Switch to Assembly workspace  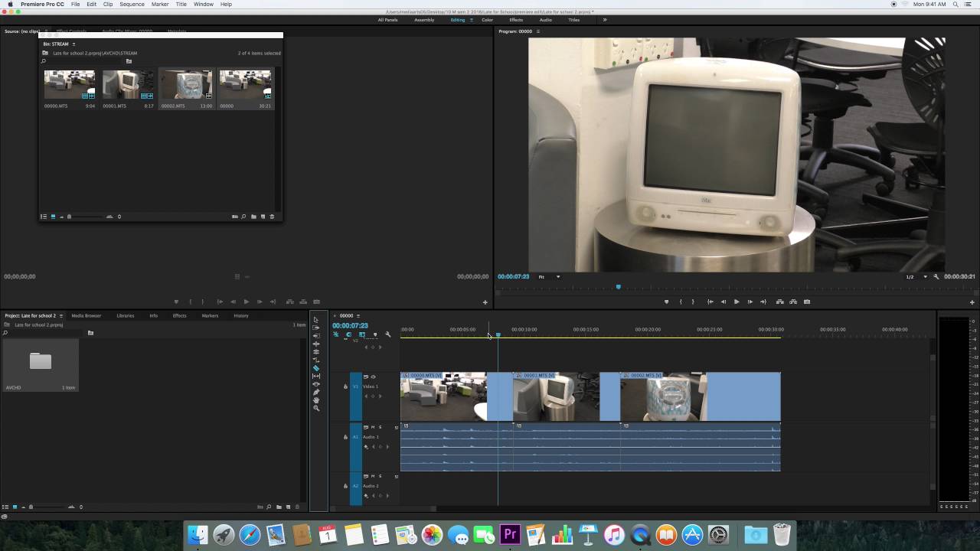tap(424, 20)
